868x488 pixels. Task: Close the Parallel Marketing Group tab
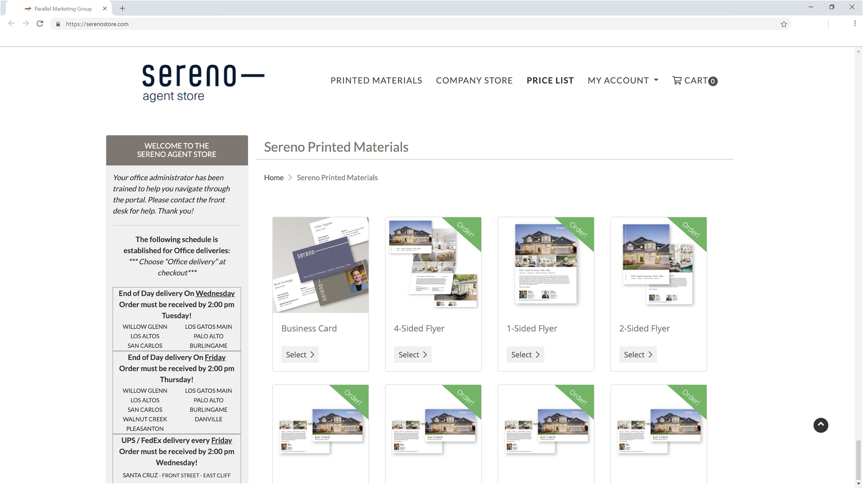pos(105,8)
